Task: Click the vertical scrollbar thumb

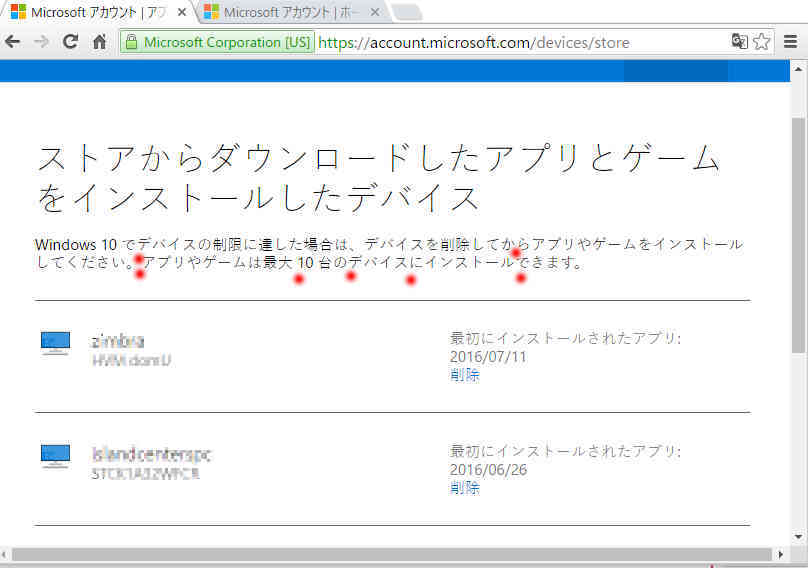Action: click(798, 235)
